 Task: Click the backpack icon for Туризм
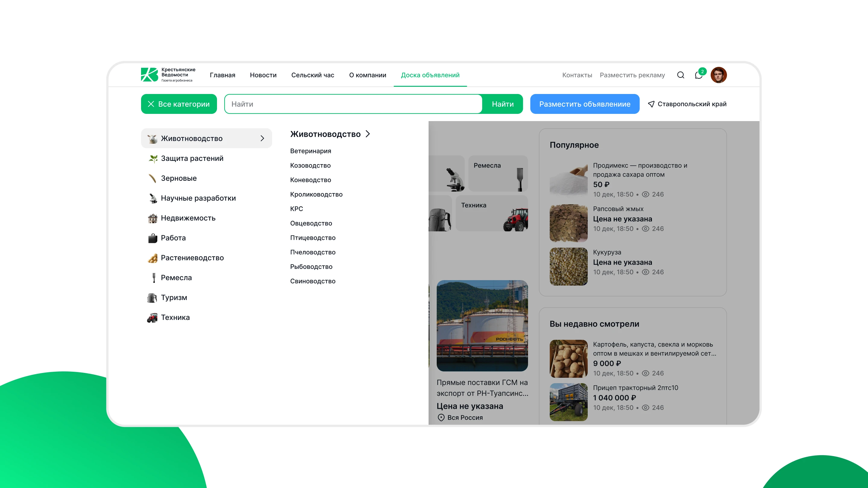pos(152,297)
